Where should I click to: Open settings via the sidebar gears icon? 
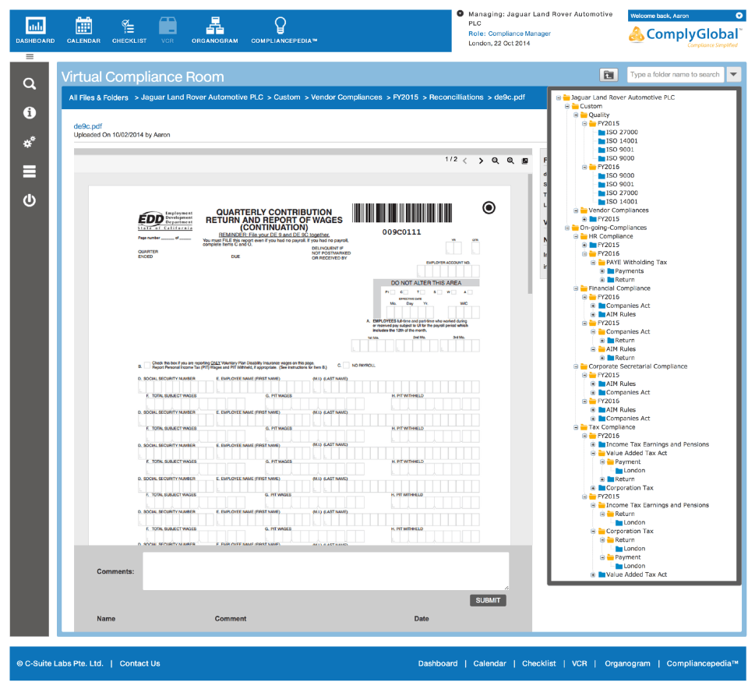click(30, 142)
